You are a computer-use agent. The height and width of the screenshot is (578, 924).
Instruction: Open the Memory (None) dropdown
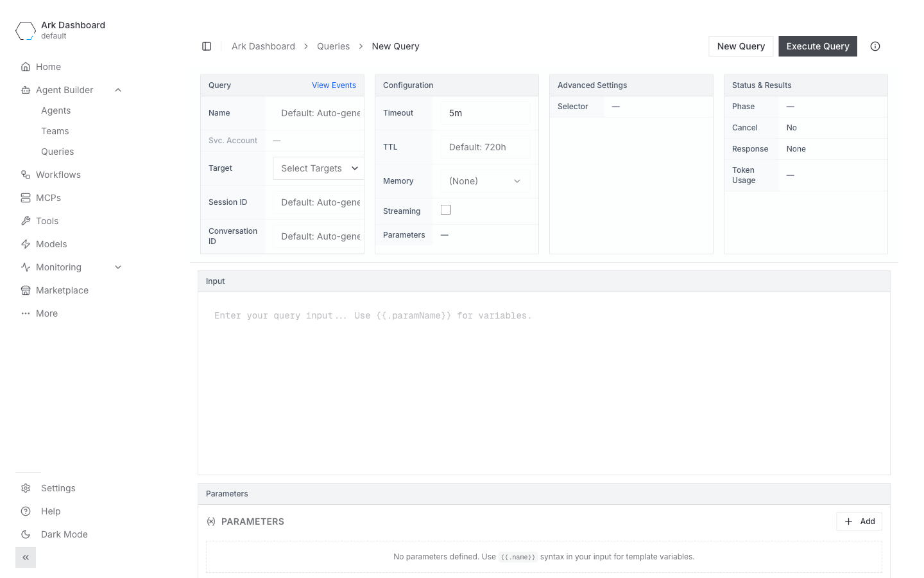pyautogui.click(x=486, y=181)
